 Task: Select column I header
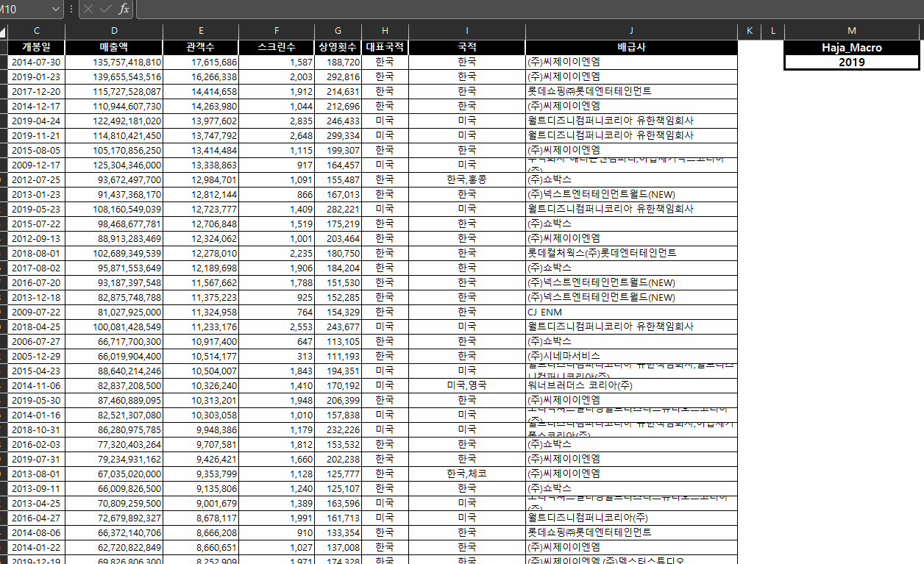(x=467, y=32)
